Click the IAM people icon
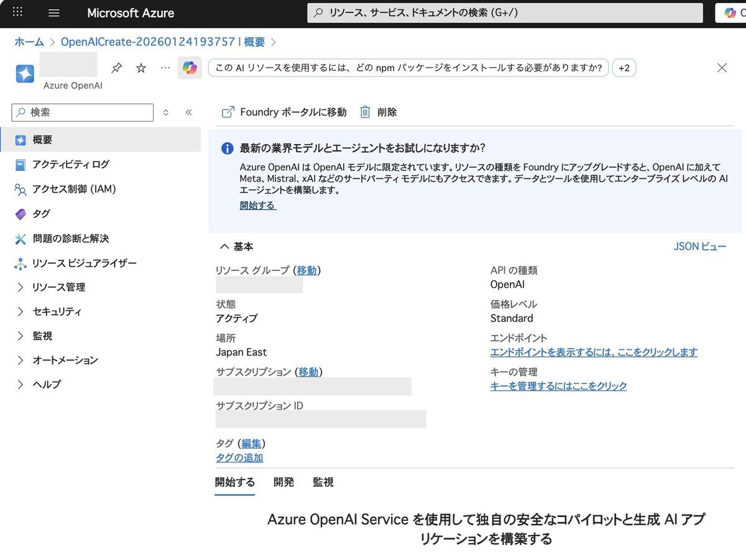 pyautogui.click(x=21, y=190)
